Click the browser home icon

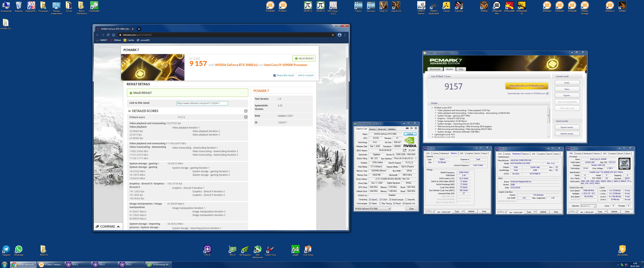pos(114,35)
